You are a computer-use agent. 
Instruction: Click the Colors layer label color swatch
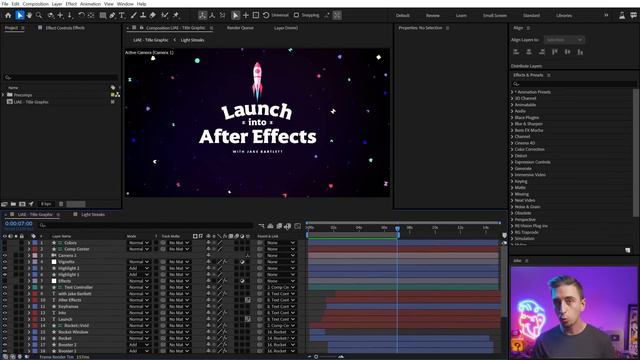(x=35, y=243)
